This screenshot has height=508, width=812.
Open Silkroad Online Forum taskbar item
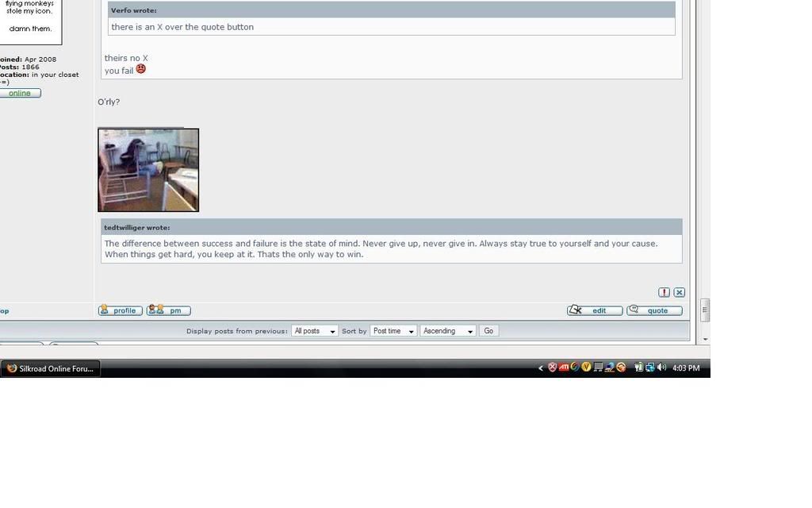(50, 368)
